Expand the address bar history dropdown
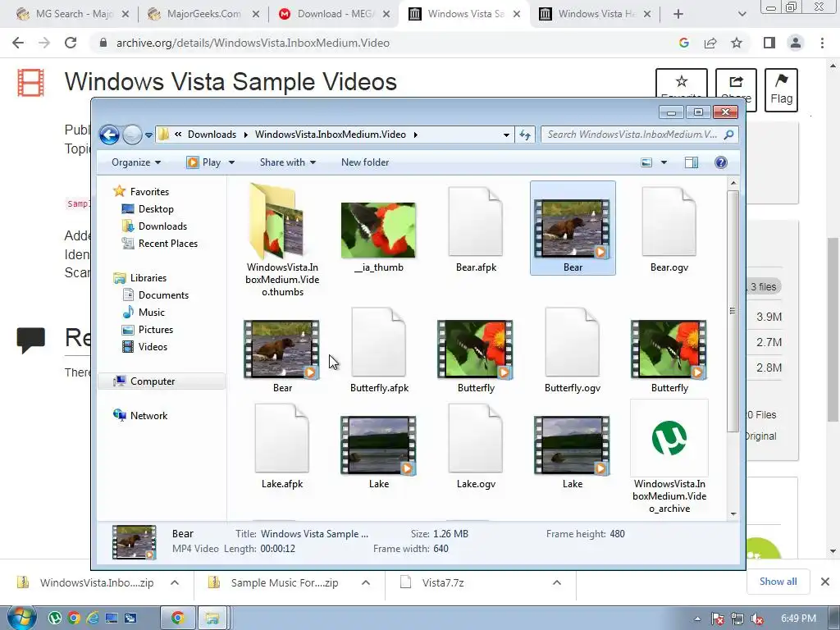Image resolution: width=840 pixels, height=630 pixels. (506, 135)
